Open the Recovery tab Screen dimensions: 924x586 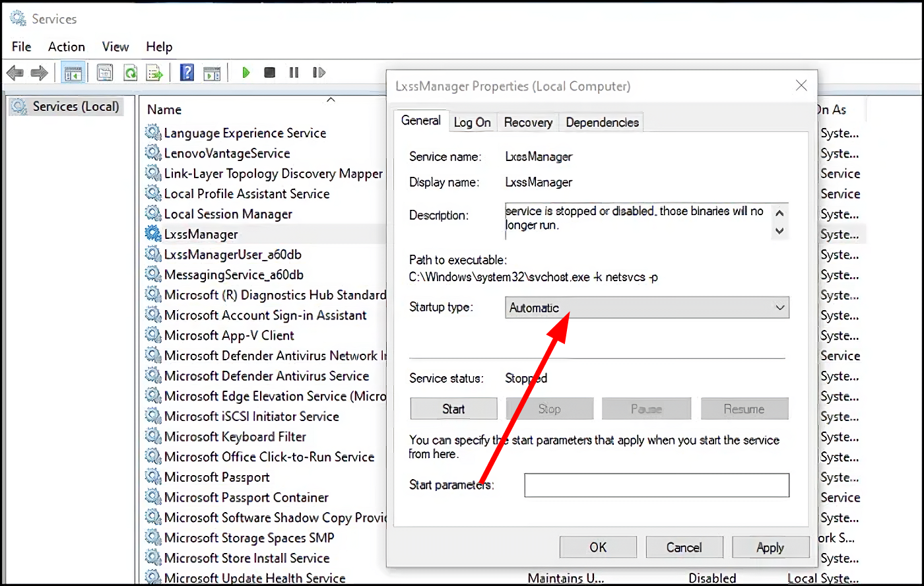pos(528,122)
